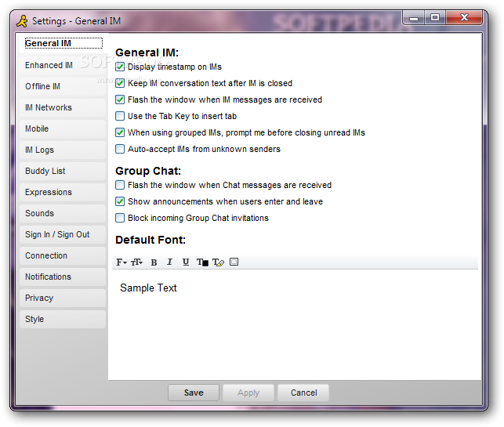Enable Auto-accept IMs from unknown senders
This screenshot has height=427, width=504.
click(120, 149)
